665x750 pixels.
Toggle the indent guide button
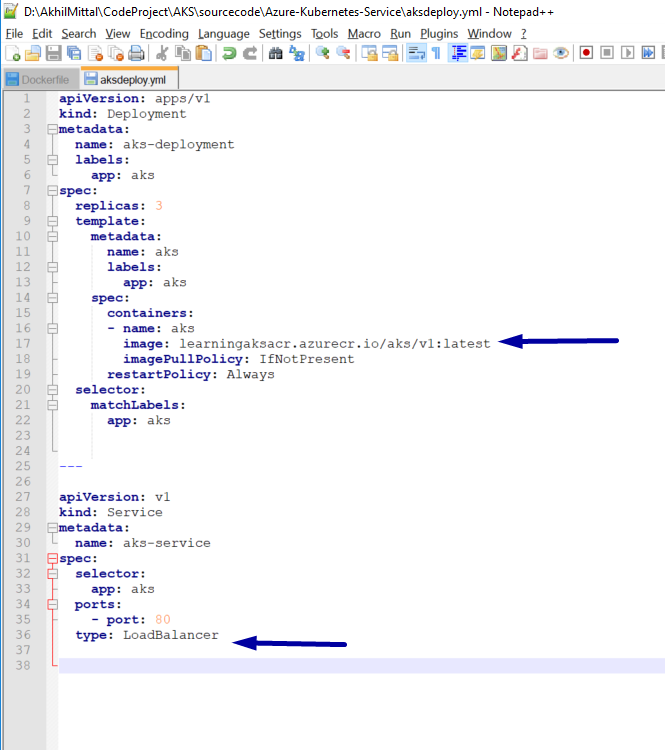[x=458, y=53]
